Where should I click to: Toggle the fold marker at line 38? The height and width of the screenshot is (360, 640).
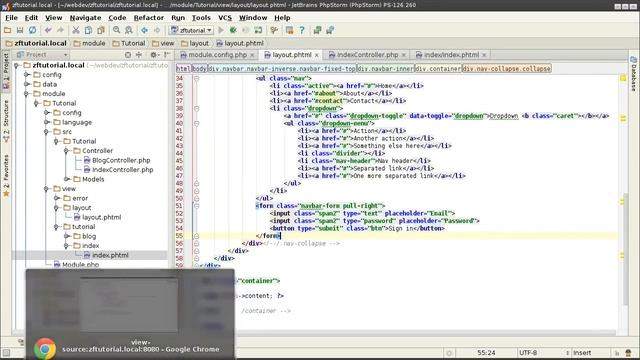196,108
